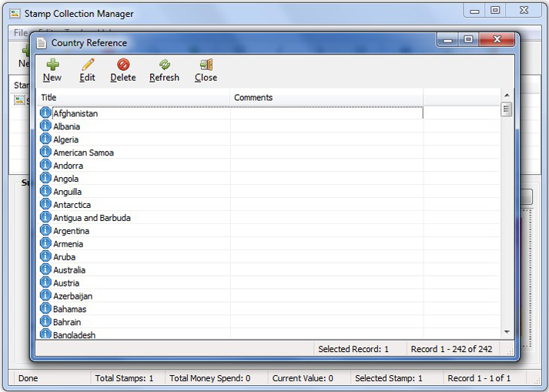Select the Afghanistan row

click(x=75, y=113)
